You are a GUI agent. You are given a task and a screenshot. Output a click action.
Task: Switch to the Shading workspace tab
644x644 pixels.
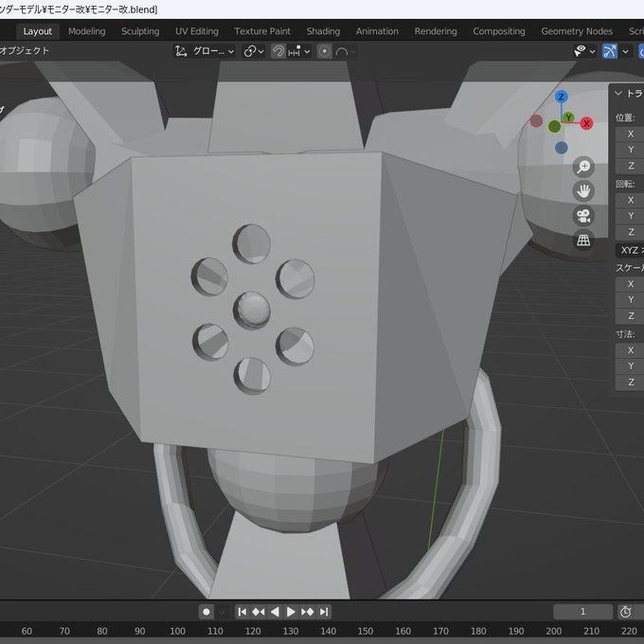[x=323, y=31]
